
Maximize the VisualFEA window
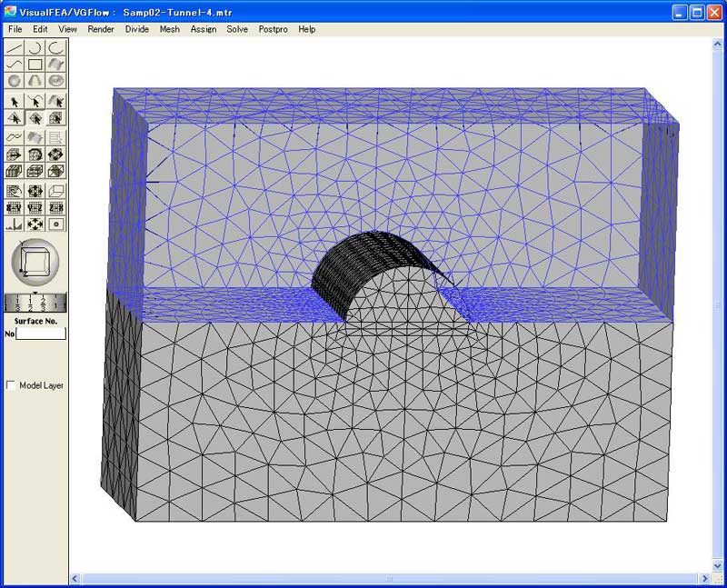pos(697,13)
